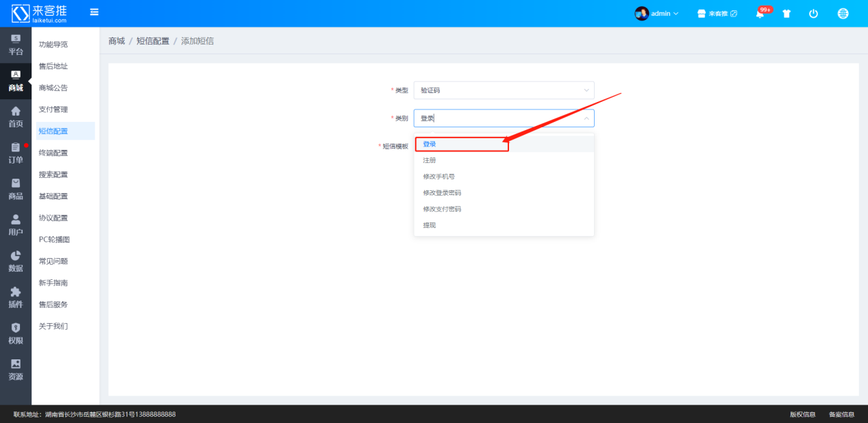The height and width of the screenshot is (423, 868).
Task: Go to 平台 in the main sidebar
Action: click(x=16, y=45)
